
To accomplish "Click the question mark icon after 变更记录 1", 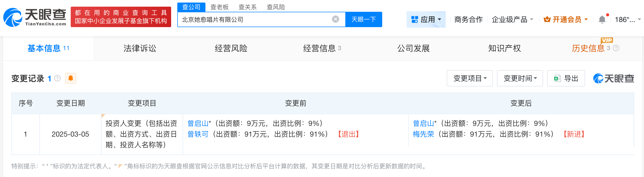I will pyautogui.click(x=57, y=79).
